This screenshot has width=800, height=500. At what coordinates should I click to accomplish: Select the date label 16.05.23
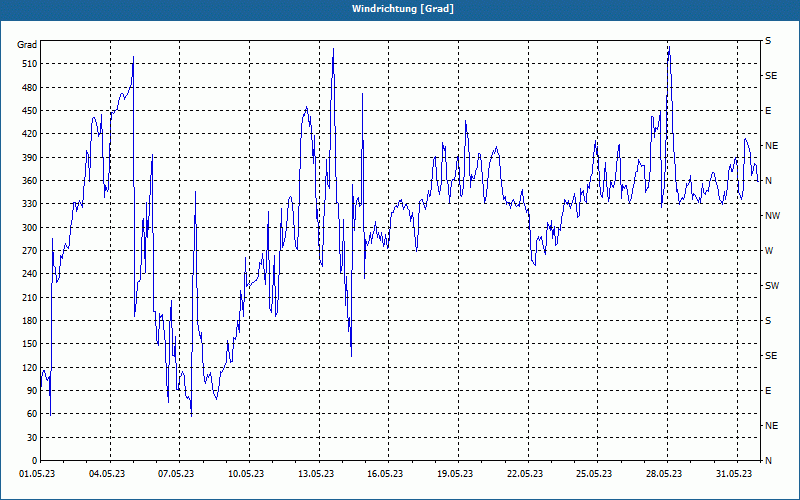pos(385,474)
